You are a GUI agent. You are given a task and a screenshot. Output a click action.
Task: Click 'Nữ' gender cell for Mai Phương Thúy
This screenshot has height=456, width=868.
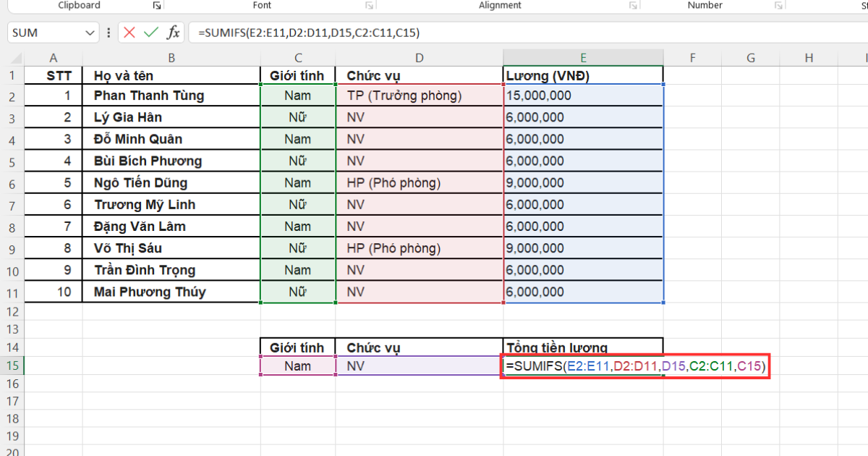(x=298, y=292)
